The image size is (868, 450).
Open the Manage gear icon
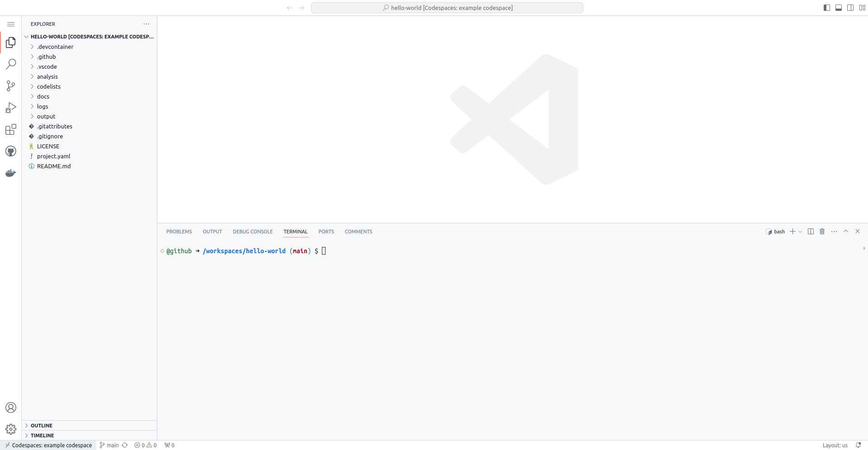(11, 429)
